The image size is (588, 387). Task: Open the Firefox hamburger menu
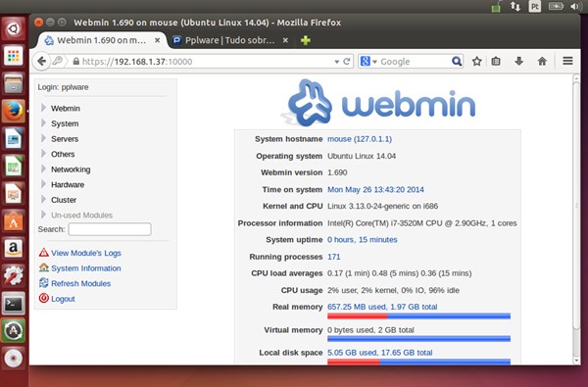[x=567, y=61]
